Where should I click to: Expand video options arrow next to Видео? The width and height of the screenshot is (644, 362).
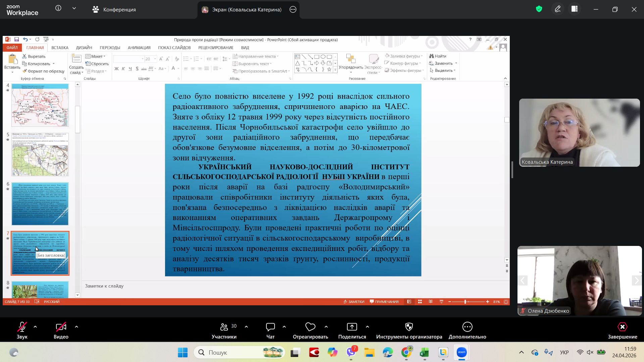point(77,327)
